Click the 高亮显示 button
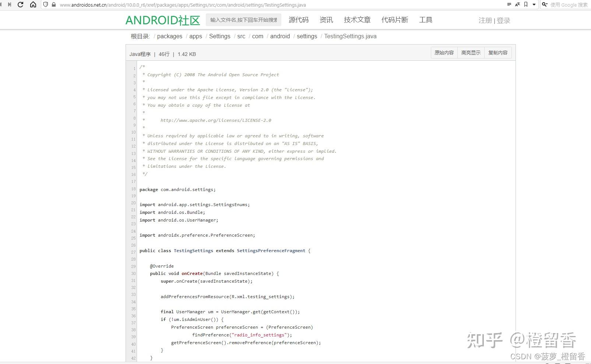The height and width of the screenshot is (364, 591). tap(471, 52)
